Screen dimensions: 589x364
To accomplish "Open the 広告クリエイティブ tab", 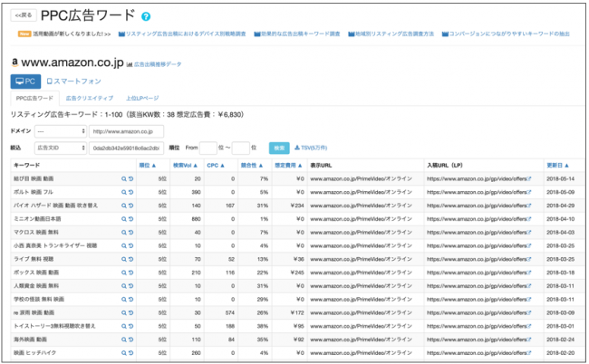I will [x=90, y=99].
